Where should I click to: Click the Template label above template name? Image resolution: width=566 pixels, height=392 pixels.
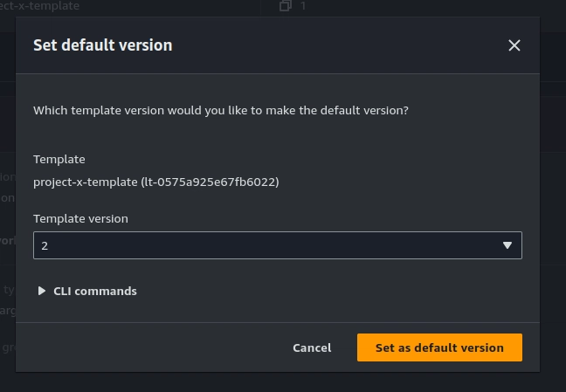(59, 159)
